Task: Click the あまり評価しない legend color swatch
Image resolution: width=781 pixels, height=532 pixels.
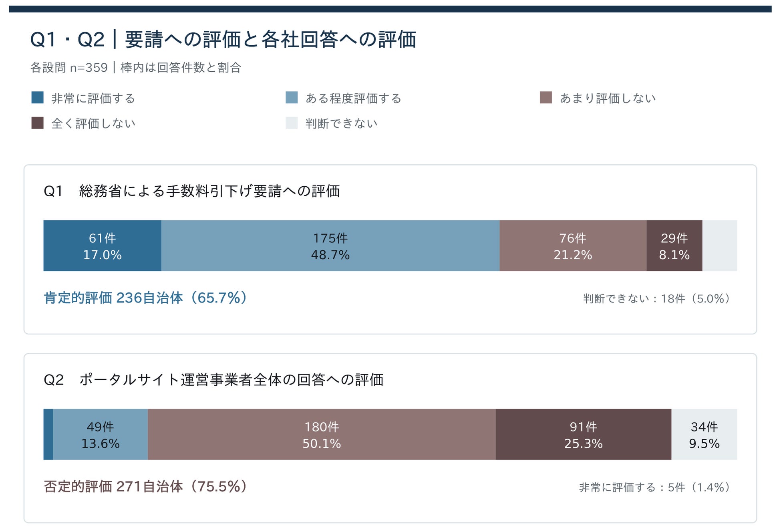Action: pyautogui.click(x=546, y=98)
